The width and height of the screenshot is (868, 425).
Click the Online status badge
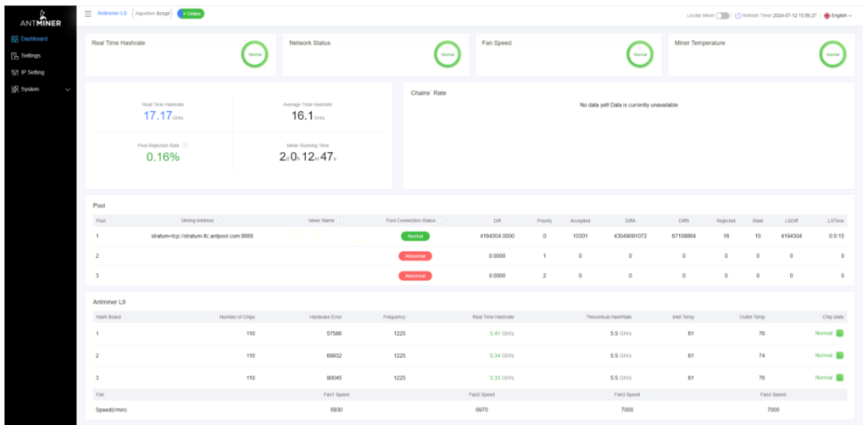pyautogui.click(x=191, y=14)
